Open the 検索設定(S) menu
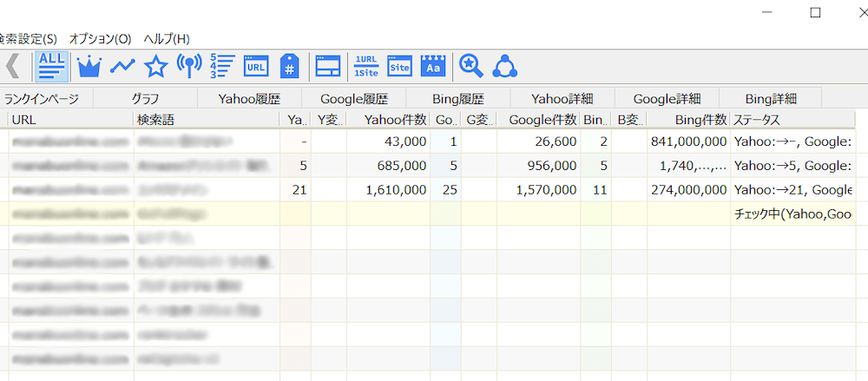This screenshot has width=868, height=381. point(28,39)
